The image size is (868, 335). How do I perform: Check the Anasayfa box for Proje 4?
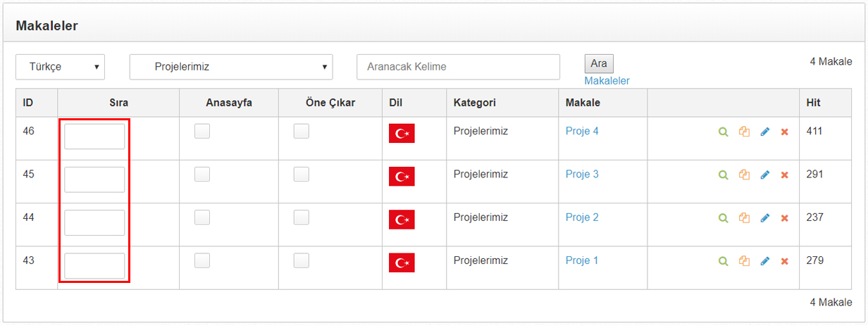202,131
